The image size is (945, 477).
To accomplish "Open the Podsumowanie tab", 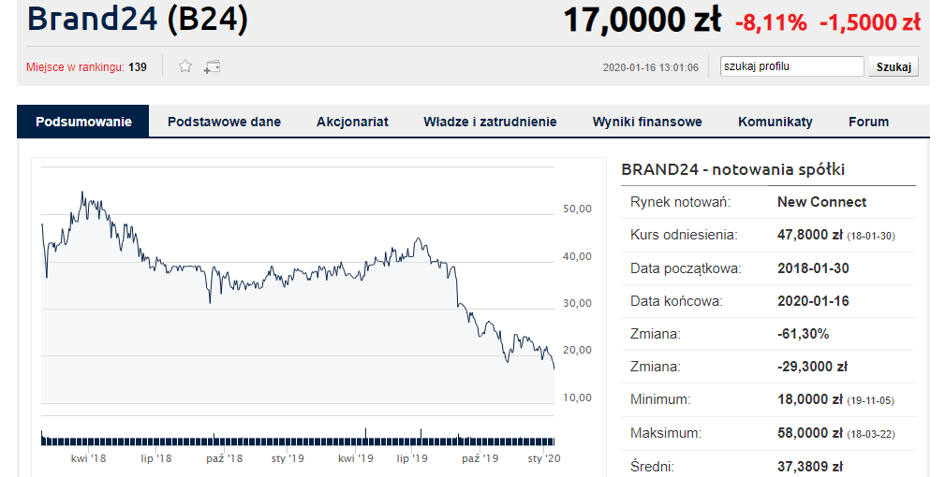I will pos(83,122).
